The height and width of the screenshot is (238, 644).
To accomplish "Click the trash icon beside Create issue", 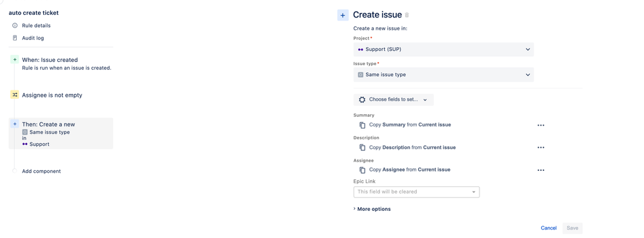I will point(407,15).
